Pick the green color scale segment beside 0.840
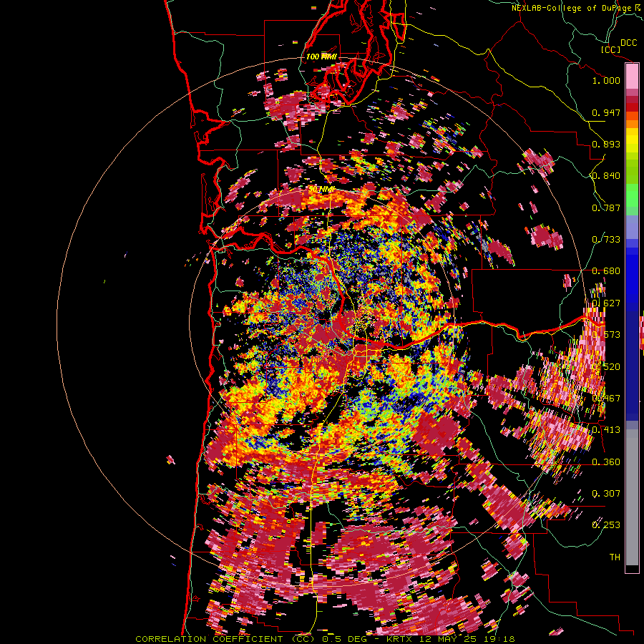644x644 pixels. 632,175
